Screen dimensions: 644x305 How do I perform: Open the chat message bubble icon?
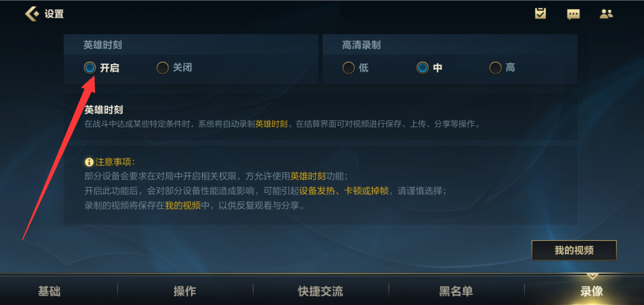(x=574, y=14)
